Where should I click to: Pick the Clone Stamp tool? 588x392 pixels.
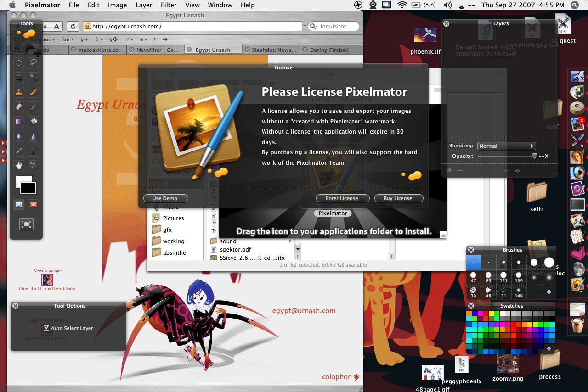pyautogui.click(x=19, y=92)
